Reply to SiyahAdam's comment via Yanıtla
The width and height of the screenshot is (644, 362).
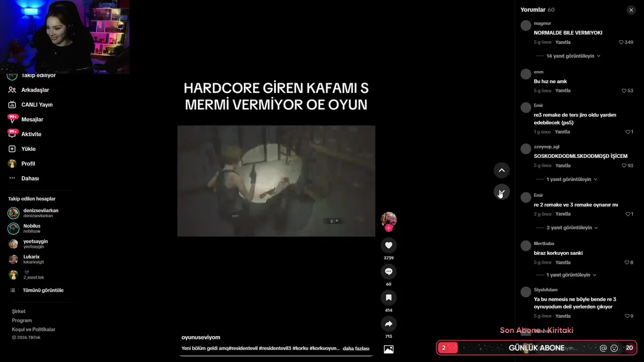point(563,316)
